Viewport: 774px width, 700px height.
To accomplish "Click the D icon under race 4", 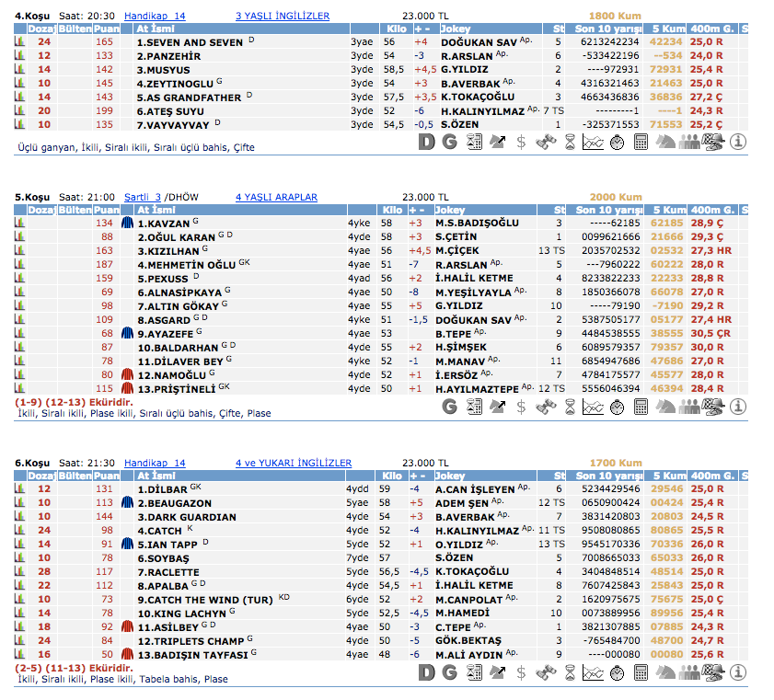I will point(426,142).
